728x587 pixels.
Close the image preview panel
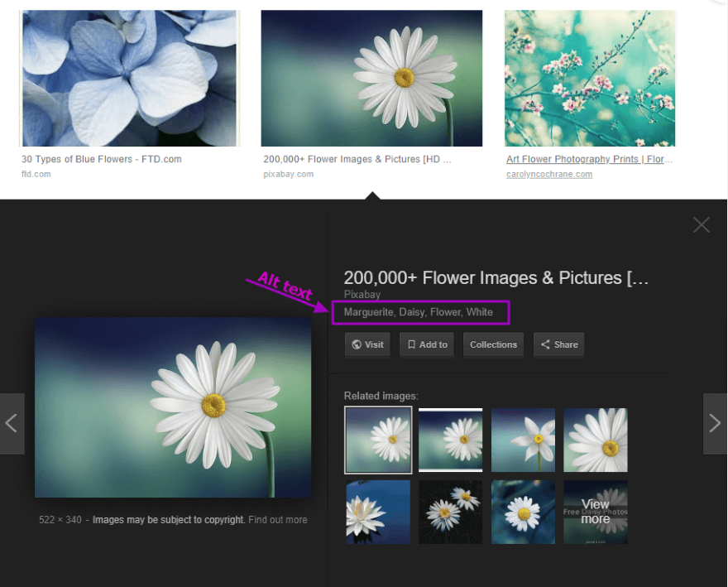click(x=702, y=225)
